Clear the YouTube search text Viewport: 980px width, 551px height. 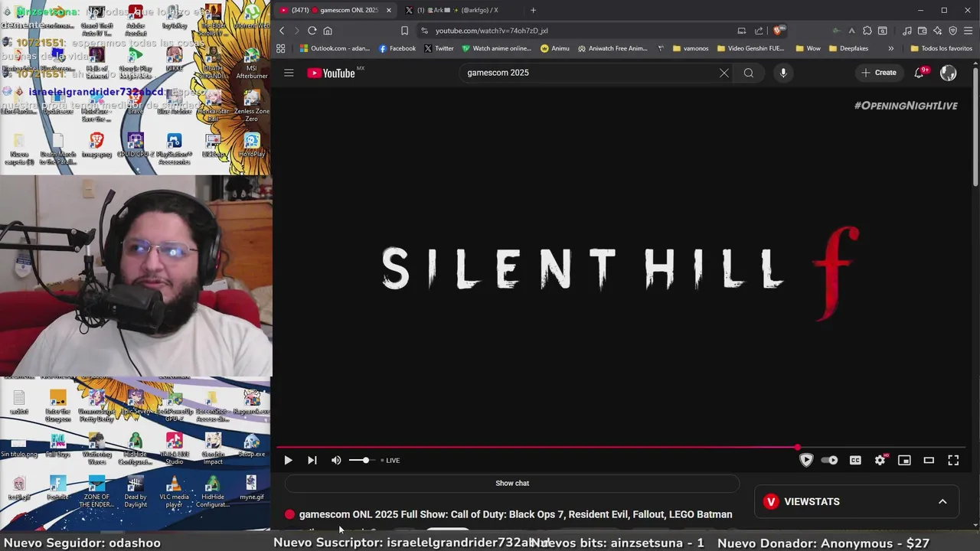point(724,73)
